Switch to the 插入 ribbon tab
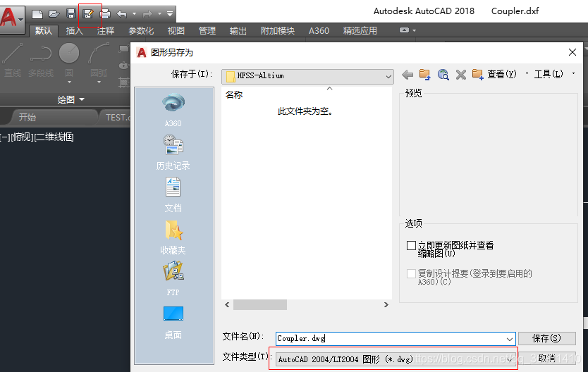Screen dimensions: 588x372 coord(74,31)
